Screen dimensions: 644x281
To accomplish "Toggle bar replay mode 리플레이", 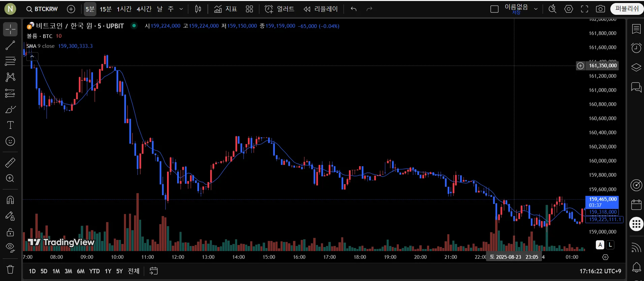I will [x=320, y=9].
